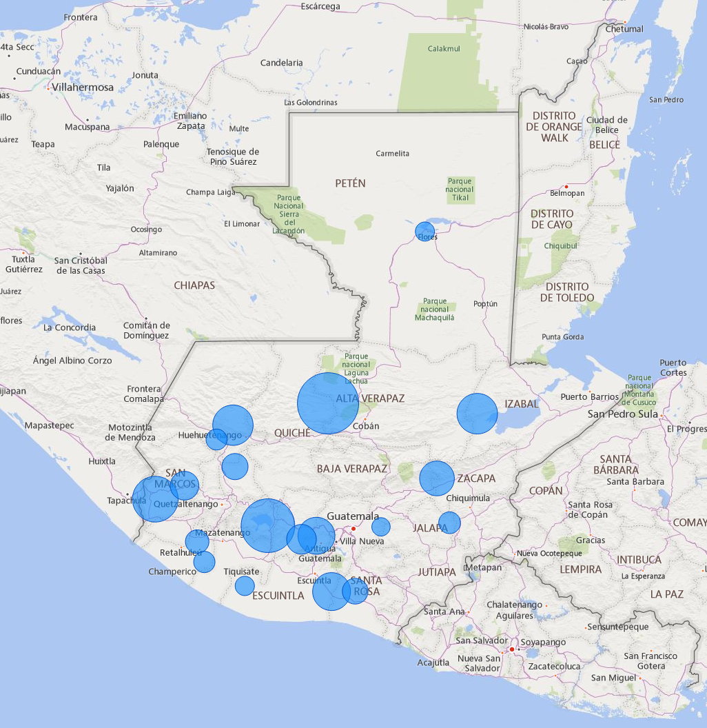Click the Cobán city label
Image resolution: width=707 pixels, height=728 pixels.
click(x=366, y=426)
